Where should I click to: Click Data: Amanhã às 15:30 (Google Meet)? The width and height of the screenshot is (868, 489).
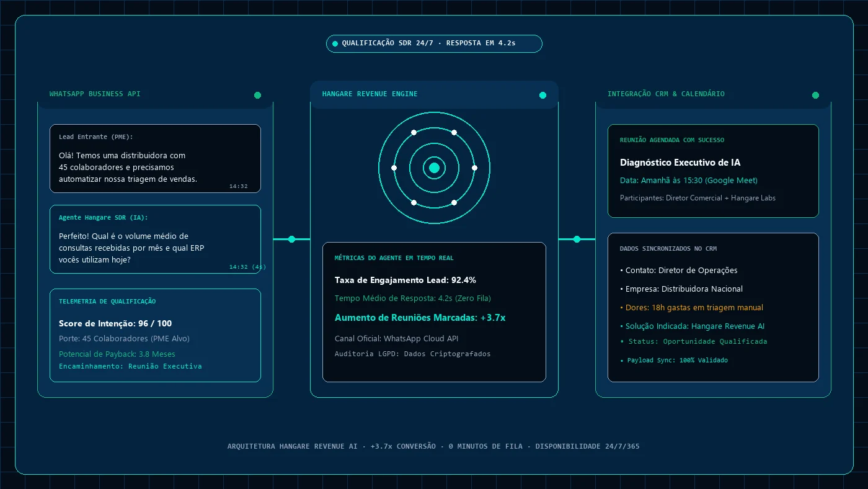tap(689, 181)
